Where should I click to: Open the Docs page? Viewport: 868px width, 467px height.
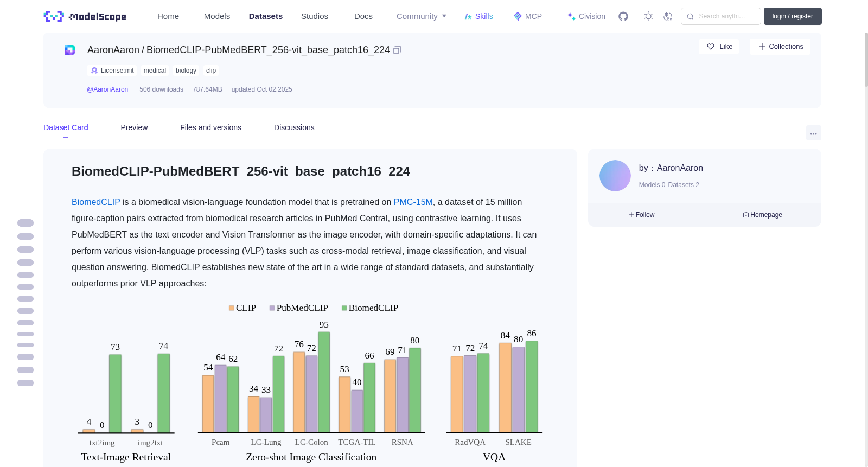point(363,16)
